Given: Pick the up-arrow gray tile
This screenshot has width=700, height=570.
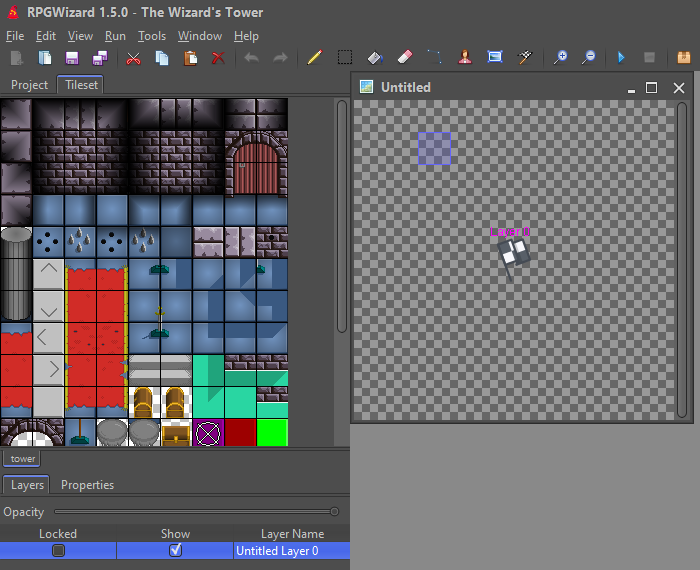Looking at the screenshot, I should pos(49,274).
